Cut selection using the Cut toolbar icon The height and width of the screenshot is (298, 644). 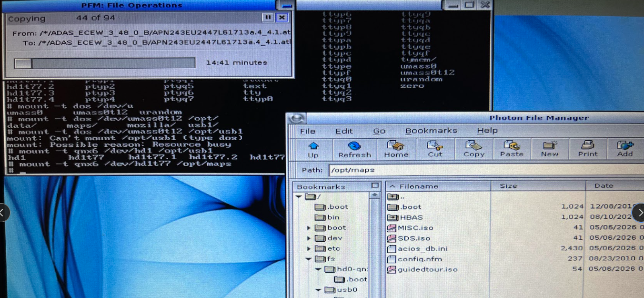[435, 149]
